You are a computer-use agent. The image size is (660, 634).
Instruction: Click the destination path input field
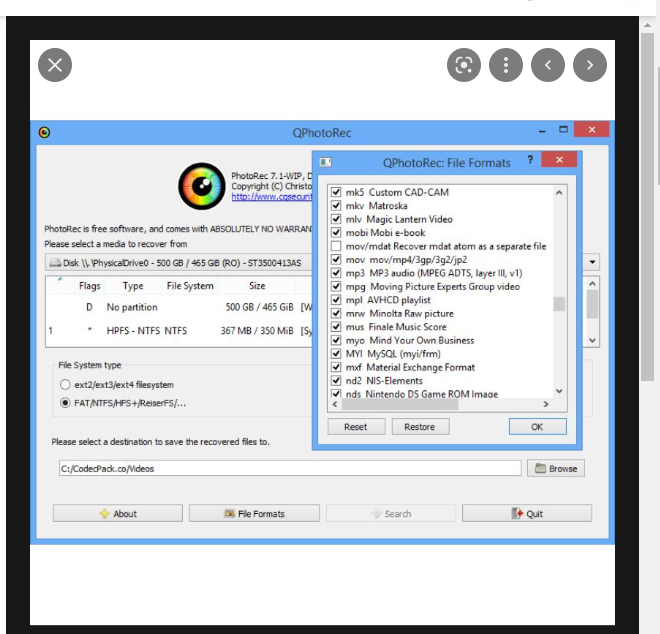[x=290, y=469]
